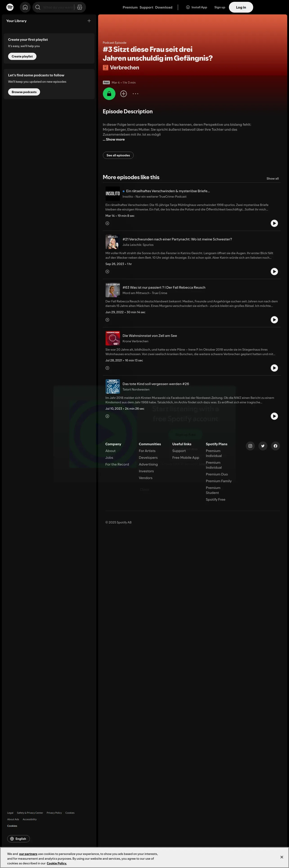Screen dimensions: 289x868
Task: Open the Krone Verbrechen cover thumbnail
Action: [x=113, y=338]
